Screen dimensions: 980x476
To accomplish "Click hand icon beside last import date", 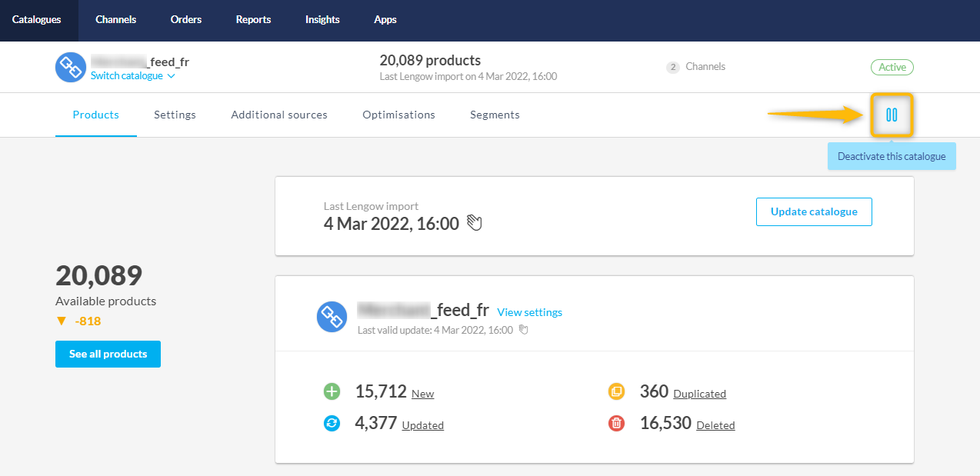I will 475,224.
